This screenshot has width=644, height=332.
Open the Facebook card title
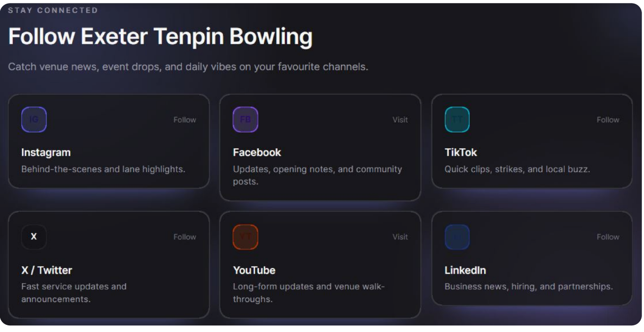pyautogui.click(x=257, y=152)
